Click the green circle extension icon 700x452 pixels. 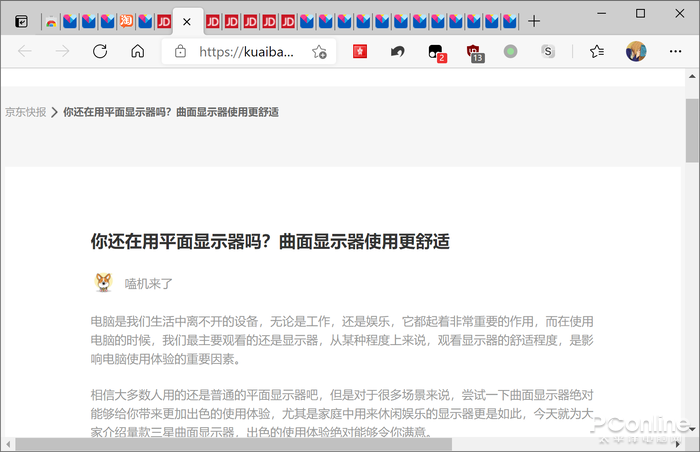click(510, 51)
